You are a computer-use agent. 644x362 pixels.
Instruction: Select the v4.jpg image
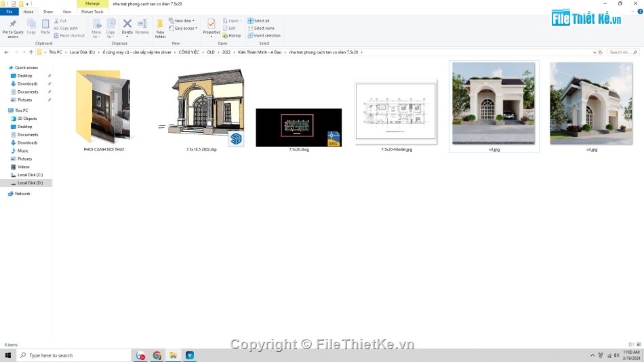click(591, 107)
